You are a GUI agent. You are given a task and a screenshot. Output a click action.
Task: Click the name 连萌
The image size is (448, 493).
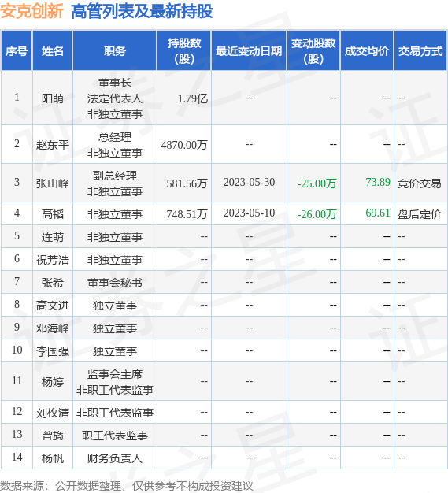click(x=53, y=237)
